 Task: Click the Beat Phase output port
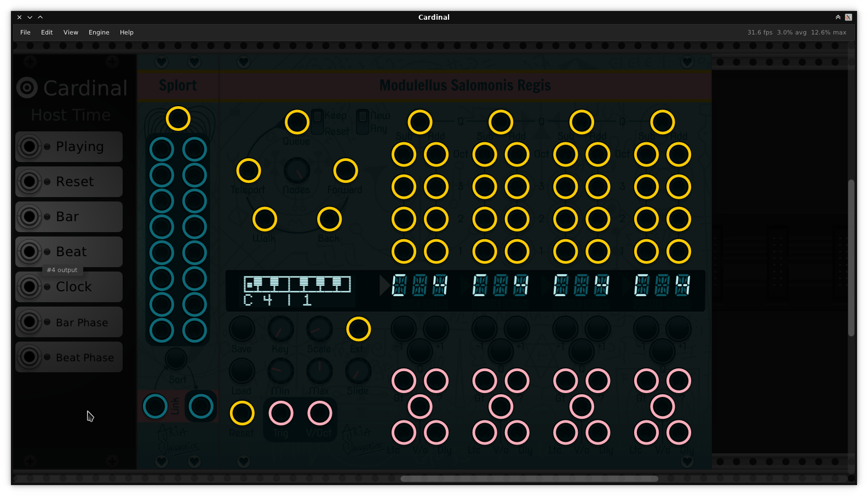tap(30, 357)
